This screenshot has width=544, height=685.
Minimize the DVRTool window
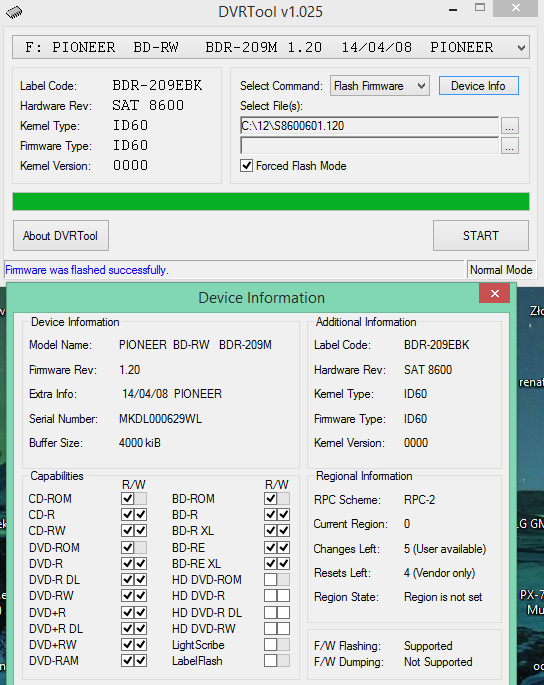(x=453, y=9)
